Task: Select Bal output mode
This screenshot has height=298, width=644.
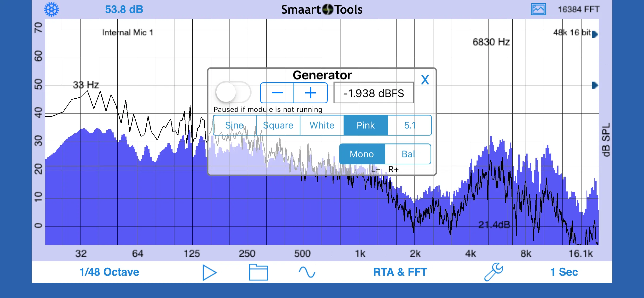Action: pos(408,154)
